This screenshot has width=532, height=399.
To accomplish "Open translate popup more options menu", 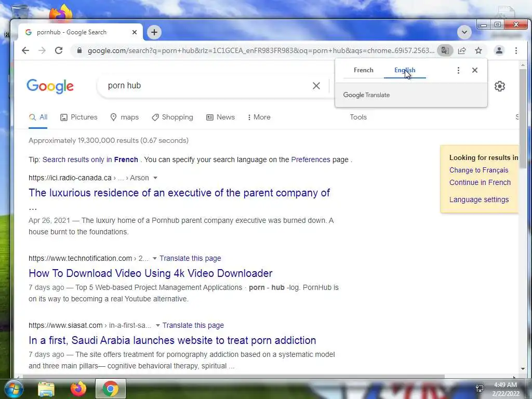I will (x=458, y=70).
